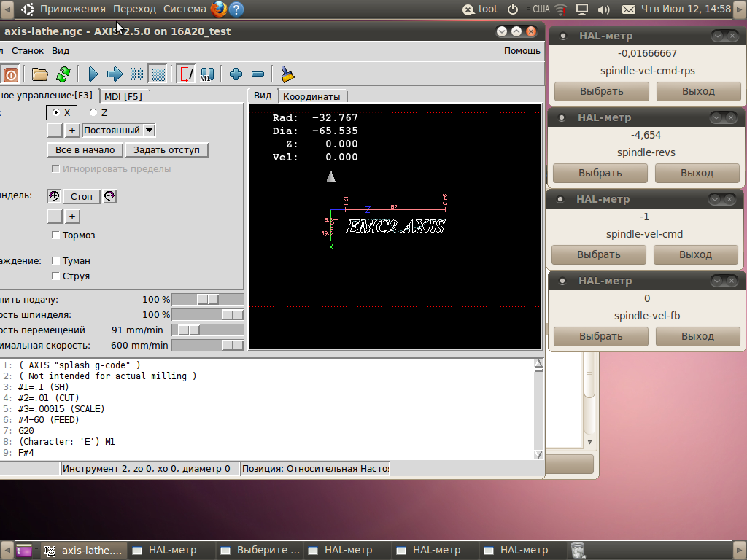Open the Помощь menu
747x560 pixels.
(x=522, y=50)
